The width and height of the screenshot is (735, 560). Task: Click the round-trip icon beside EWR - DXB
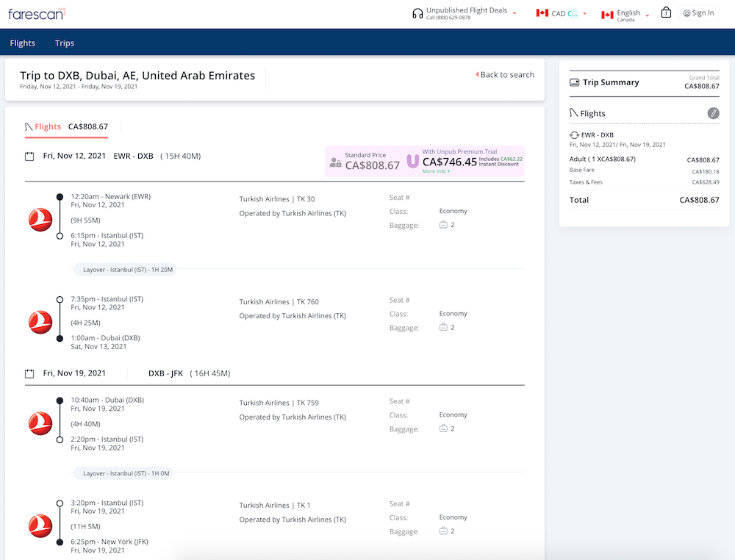tap(574, 135)
